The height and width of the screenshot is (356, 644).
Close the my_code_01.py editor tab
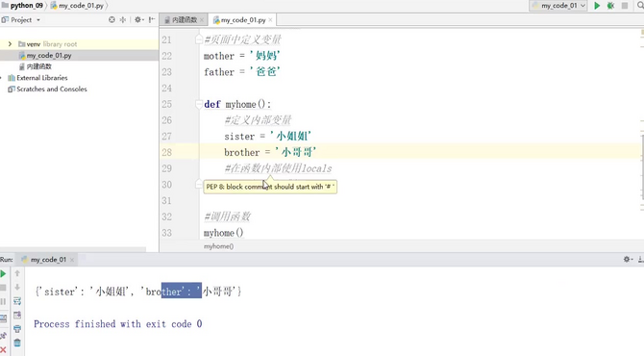tap(270, 20)
